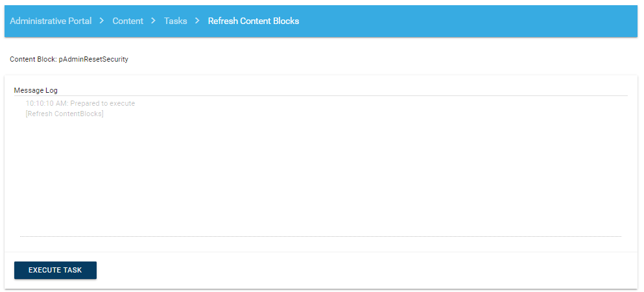The image size is (644, 292).
Task: Click the blank space above the Message Log card
Action: pyautogui.click(x=389, y=59)
